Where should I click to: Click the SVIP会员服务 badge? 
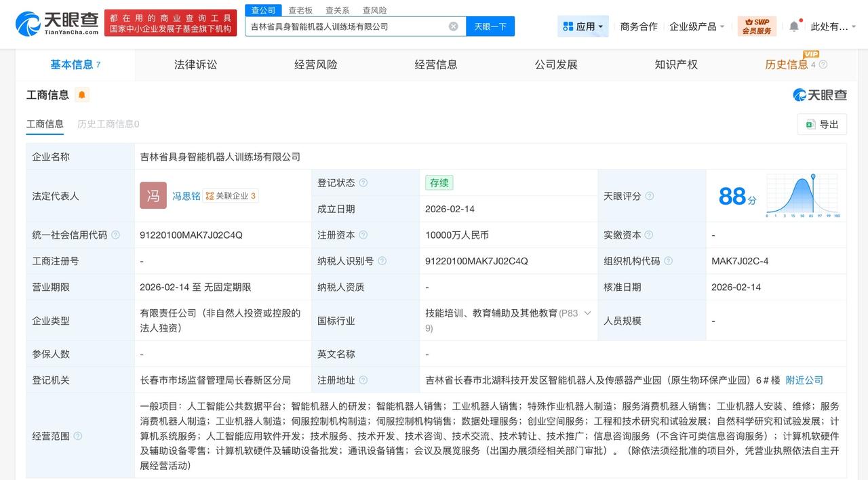757,25
